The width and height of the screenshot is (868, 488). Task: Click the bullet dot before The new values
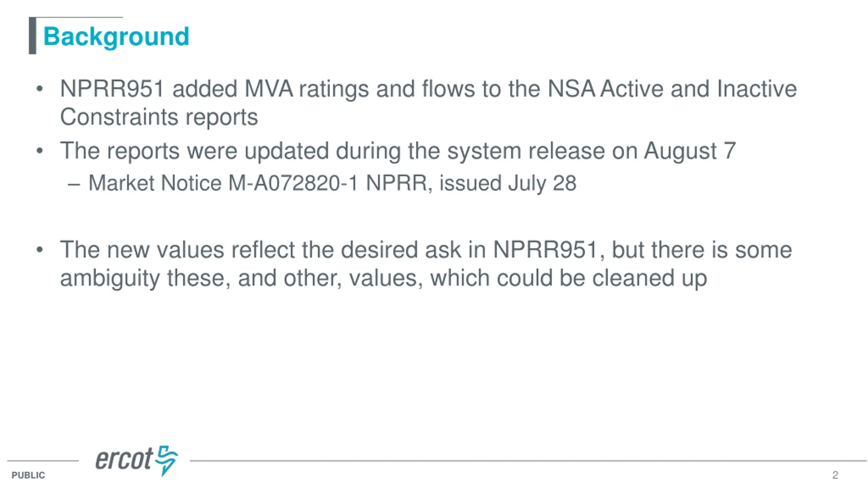tap(40, 250)
